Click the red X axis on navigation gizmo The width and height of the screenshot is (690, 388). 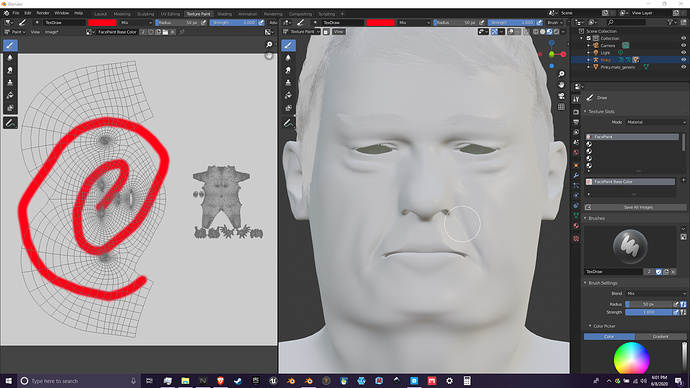pos(563,54)
